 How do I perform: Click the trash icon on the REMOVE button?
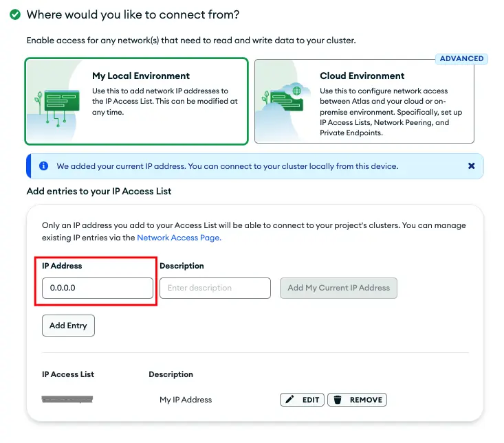pyautogui.click(x=338, y=400)
